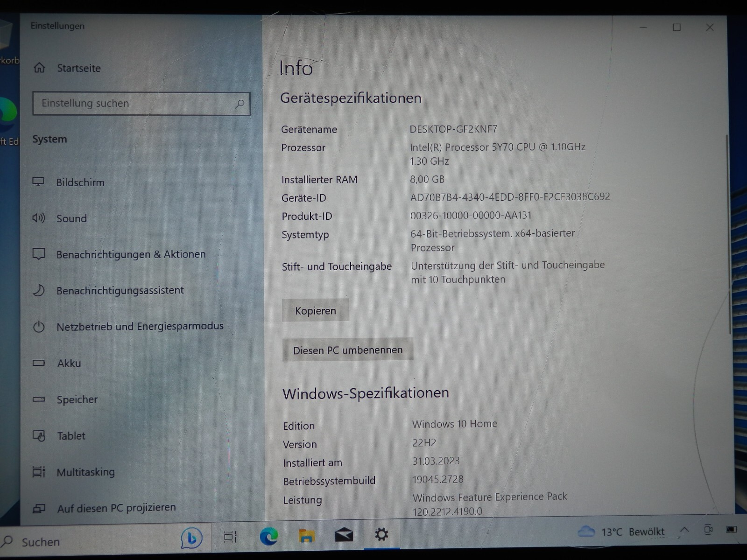The width and height of the screenshot is (747, 560).
Task: Click the Intel(R) Processor 5Y70 CPU text
Action: (x=498, y=147)
